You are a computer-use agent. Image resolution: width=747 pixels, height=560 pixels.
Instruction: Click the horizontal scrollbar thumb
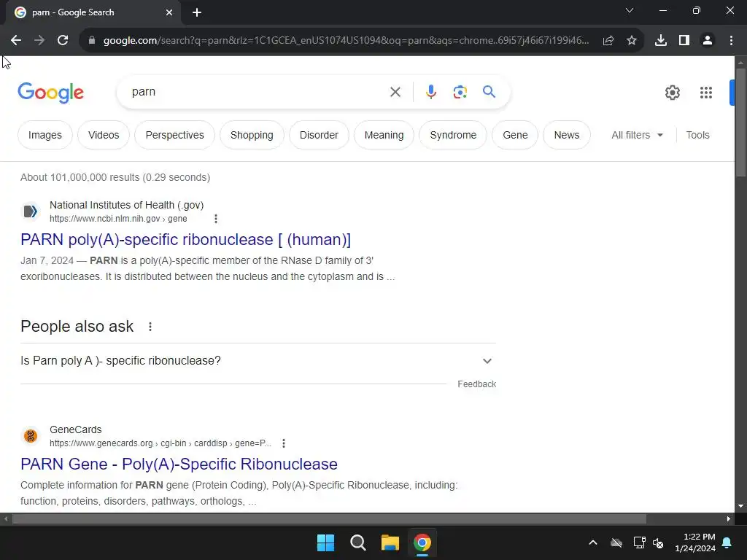point(329,519)
